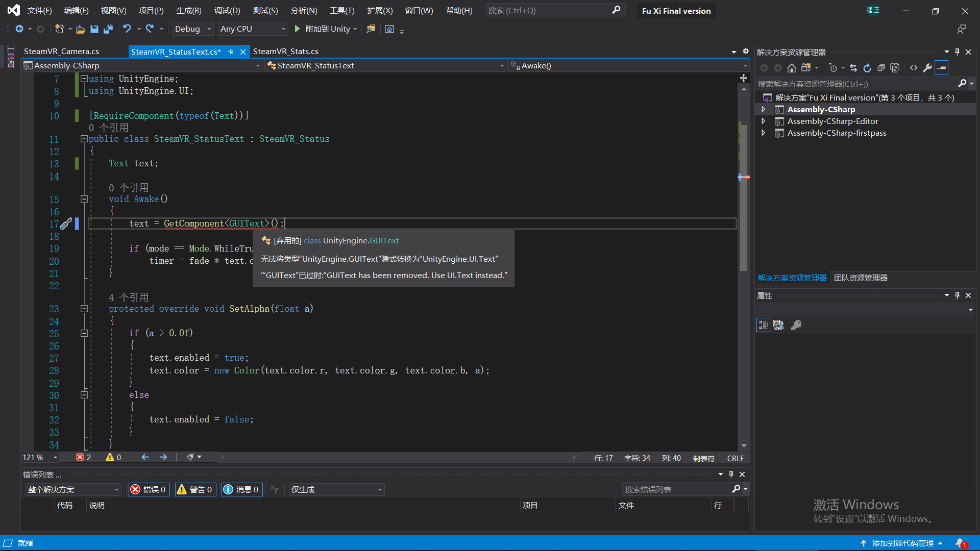
Task: Open Properties wrench icon in Solution Explorer
Action: 927,68
